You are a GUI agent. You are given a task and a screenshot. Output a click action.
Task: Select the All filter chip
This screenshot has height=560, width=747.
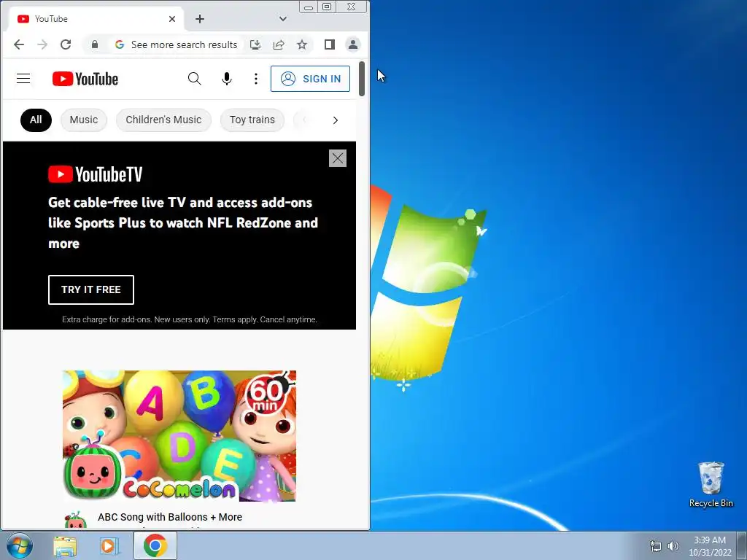point(36,120)
